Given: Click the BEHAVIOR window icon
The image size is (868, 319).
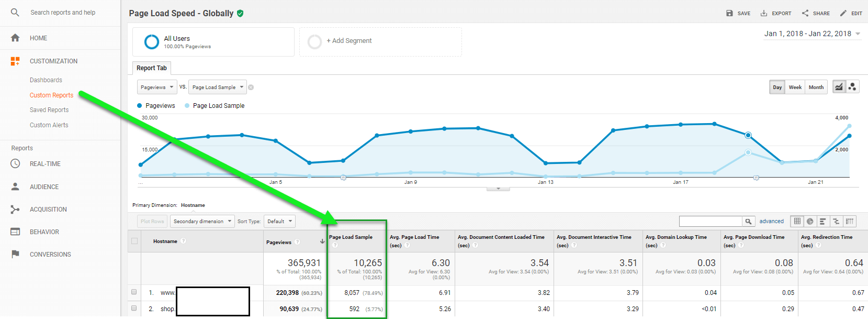Looking at the screenshot, I should point(15,232).
